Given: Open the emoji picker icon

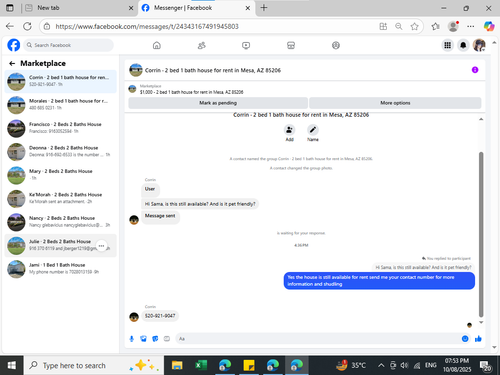Looking at the screenshot, I should tap(465, 339).
